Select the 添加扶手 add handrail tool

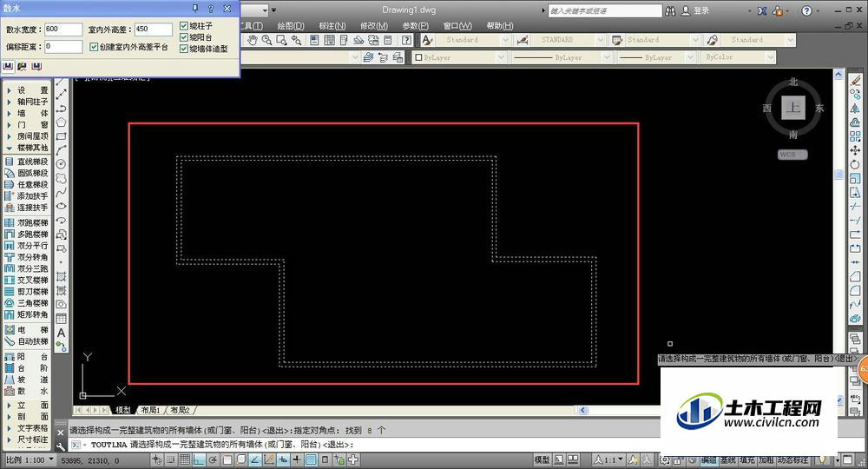point(26,196)
